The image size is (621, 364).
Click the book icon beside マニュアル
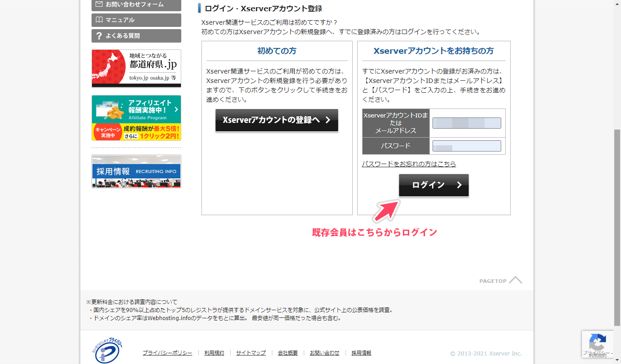[x=100, y=20]
